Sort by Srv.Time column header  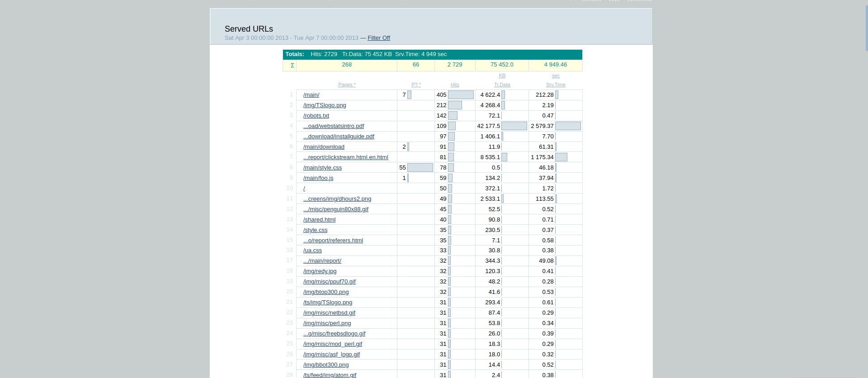(556, 85)
